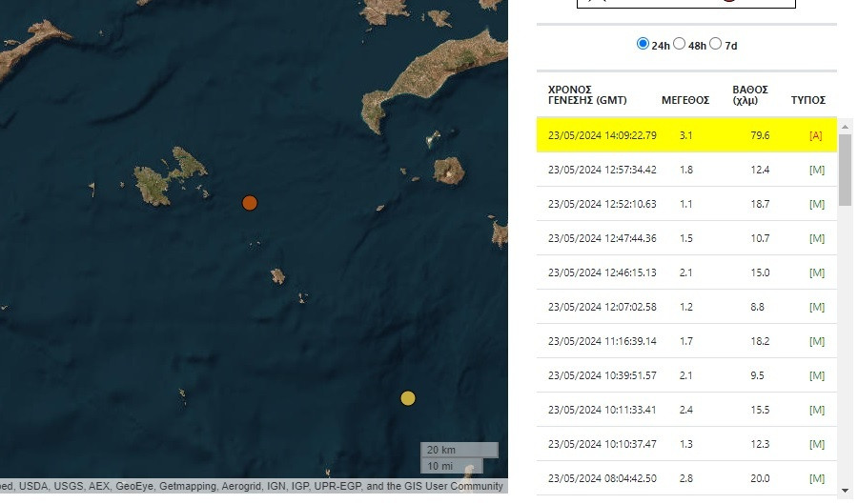Select the 23/05/2024 12:52:10.63 event row

tap(686, 204)
